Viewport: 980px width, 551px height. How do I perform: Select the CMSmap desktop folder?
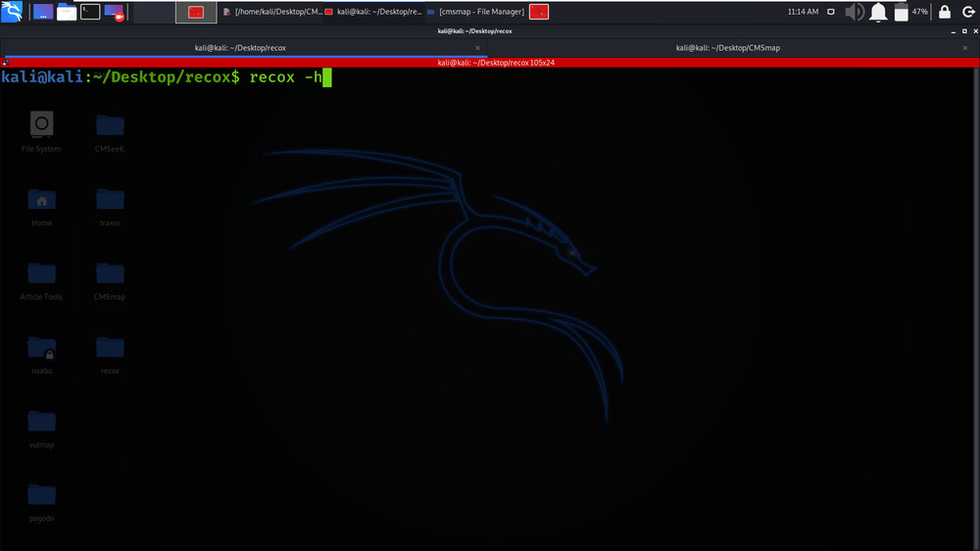point(110,280)
